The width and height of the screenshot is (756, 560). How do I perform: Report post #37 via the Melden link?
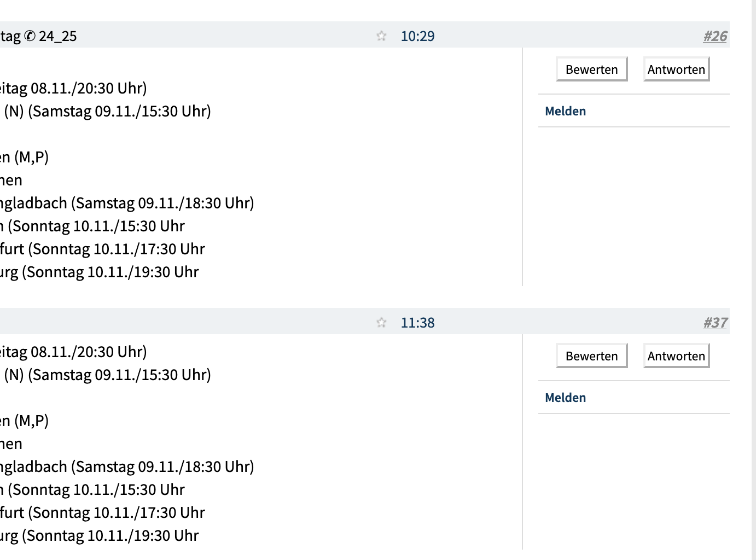coord(566,398)
